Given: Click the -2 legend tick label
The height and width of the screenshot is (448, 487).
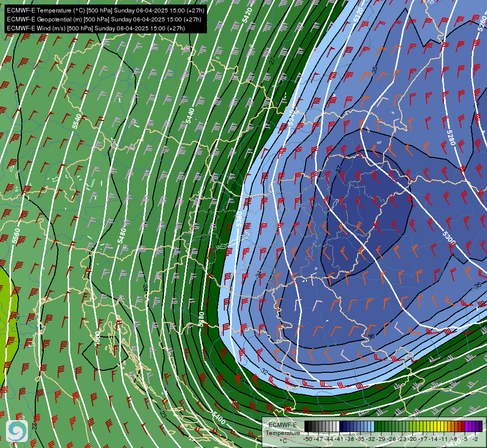Looking at the screenshot, I should (x=475, y=439).
